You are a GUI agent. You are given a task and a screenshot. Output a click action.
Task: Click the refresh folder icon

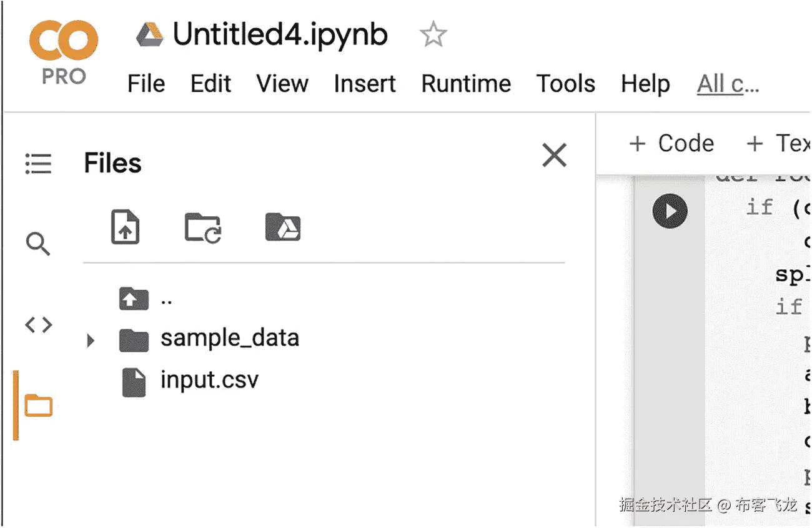pyautogui.click(x=203, y=227)
